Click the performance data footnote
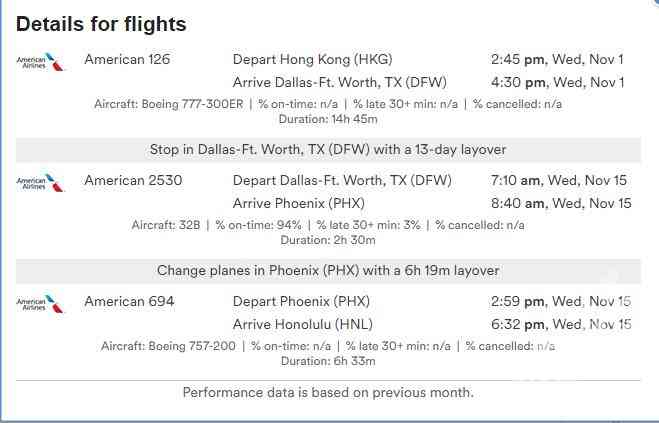Image resolution: width=659 pixels, height=423 pixels. click(328, 392)
